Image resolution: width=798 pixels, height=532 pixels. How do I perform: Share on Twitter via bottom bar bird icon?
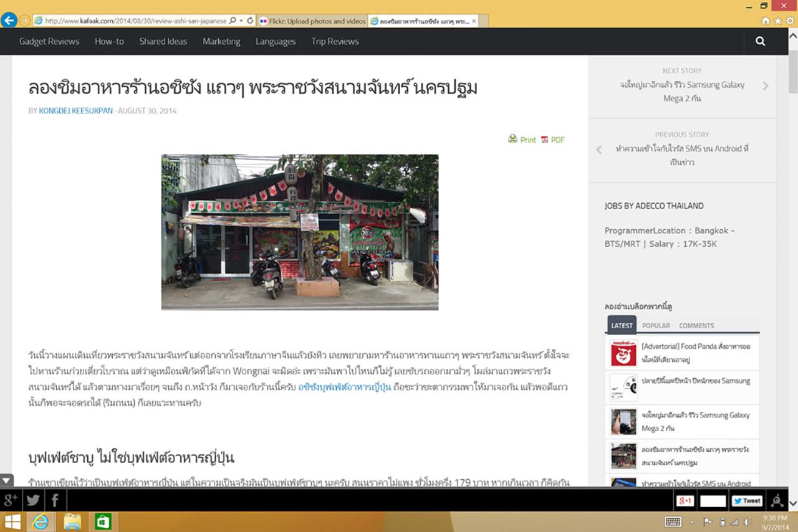[33, 500]
